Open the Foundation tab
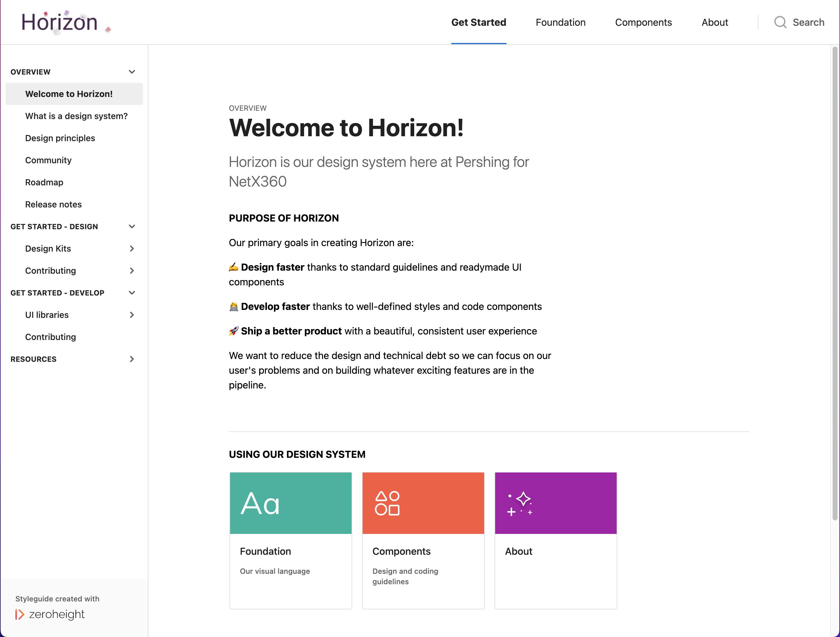The width and height of the screenshot is (840, 637). pos(561,22)
